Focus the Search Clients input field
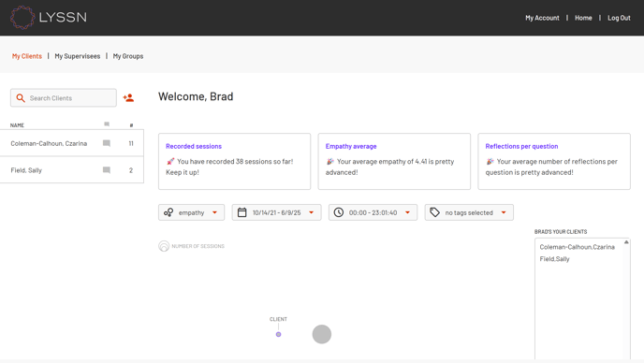644x363 pixels. [x=64, y=97]
